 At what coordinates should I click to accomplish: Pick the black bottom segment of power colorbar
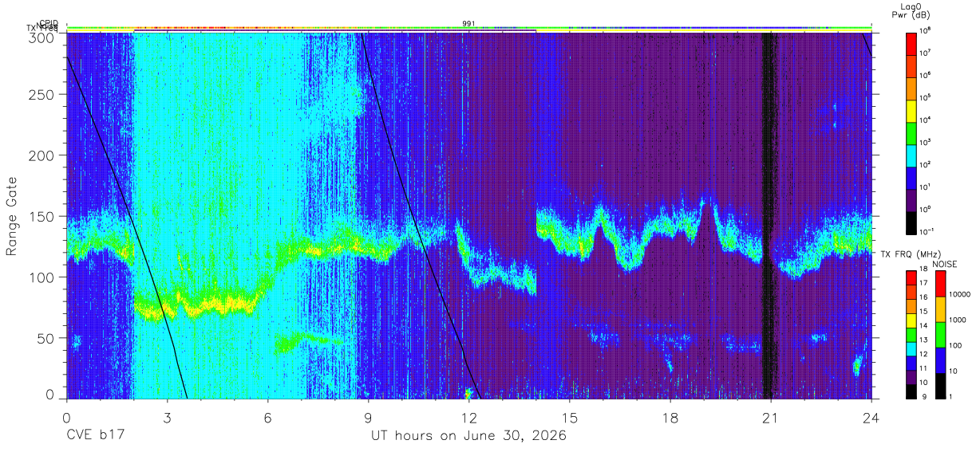[911, 222]
